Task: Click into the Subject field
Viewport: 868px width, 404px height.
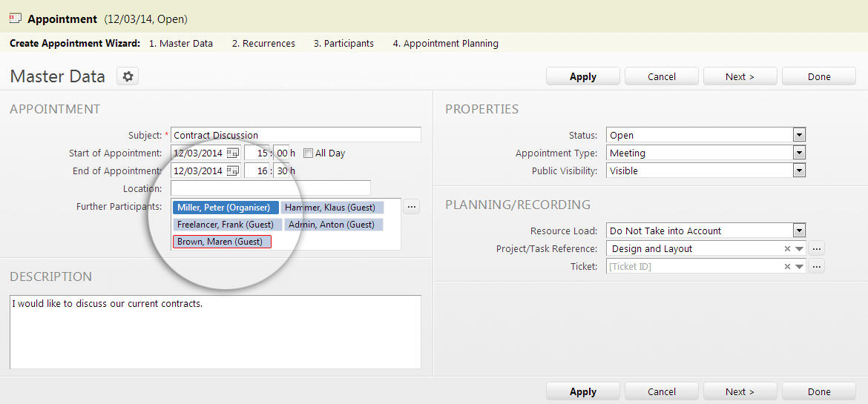Action: coord(295,134)
